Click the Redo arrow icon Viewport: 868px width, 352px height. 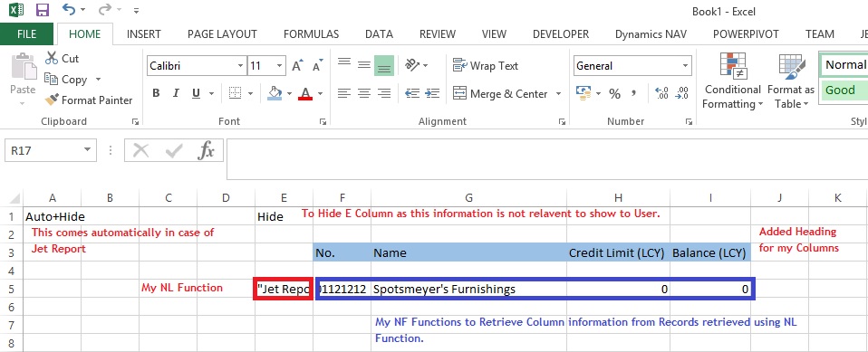pyautogui.click(x=104, y=9)
